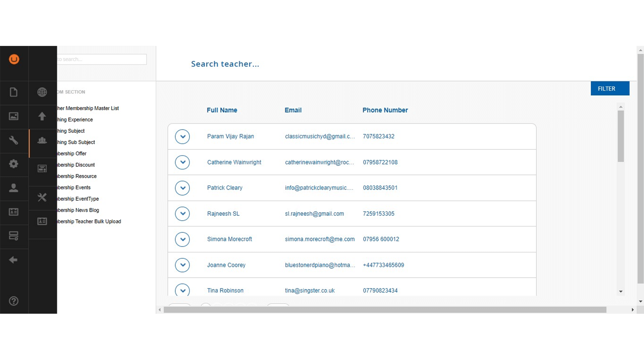Click the back arrow icon in sidebar

coord(13,260)
